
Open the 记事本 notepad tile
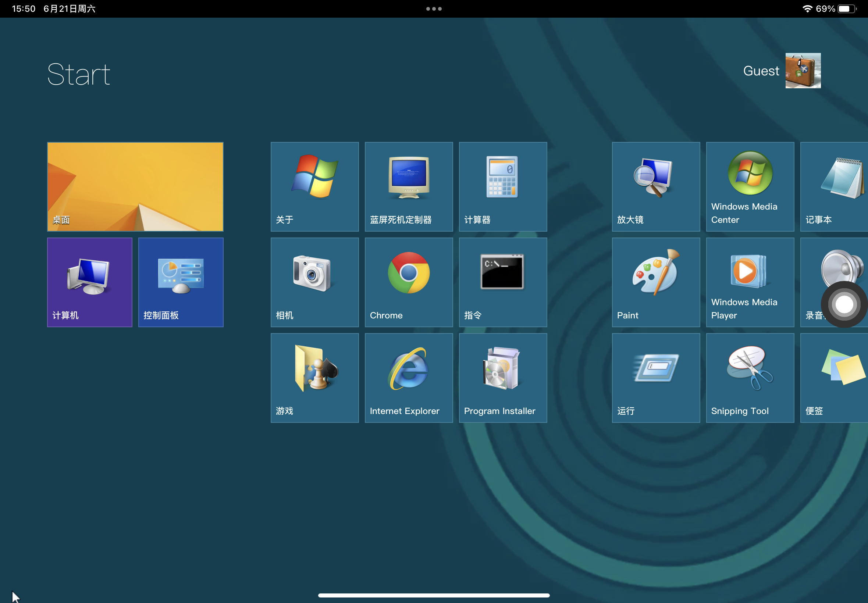click(834, 187)
